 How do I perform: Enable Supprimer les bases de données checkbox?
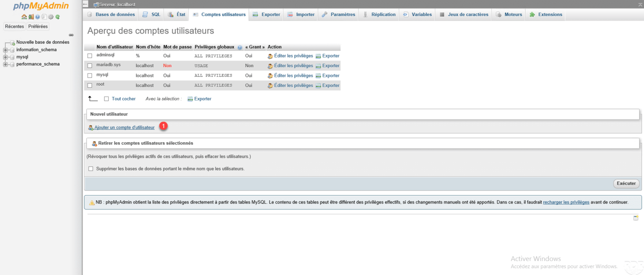pos(91,169)
